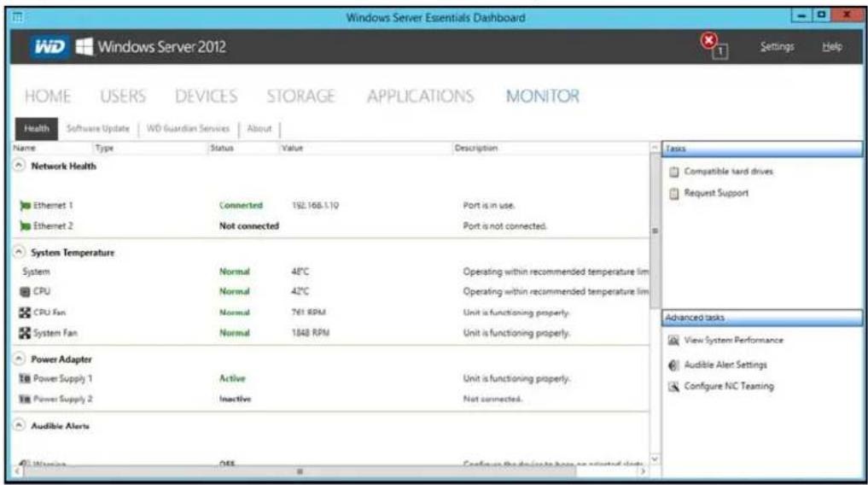Click the 1848 RPM value

click(x=310, y=333)
